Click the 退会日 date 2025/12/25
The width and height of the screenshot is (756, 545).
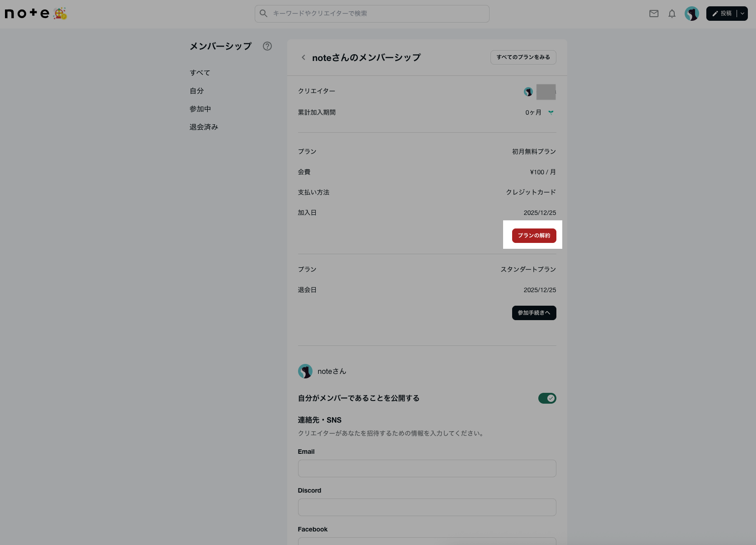coord(540,290)
